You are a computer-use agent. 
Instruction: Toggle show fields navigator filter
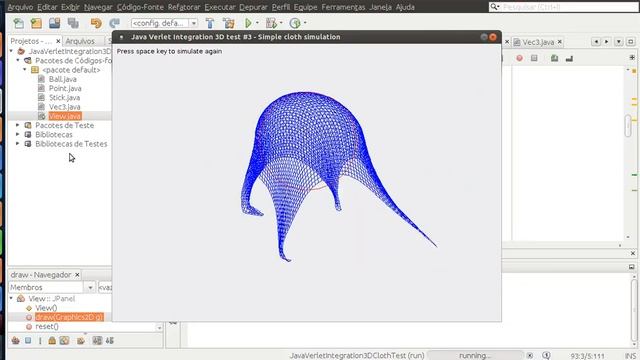(28, 340)
